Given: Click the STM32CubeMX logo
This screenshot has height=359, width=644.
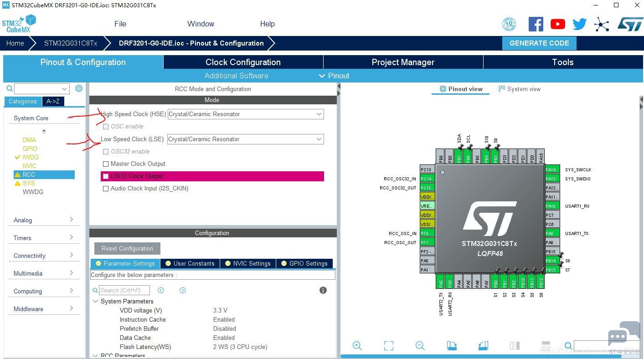Looking at the screenshot, I should [x=19, y=24].
